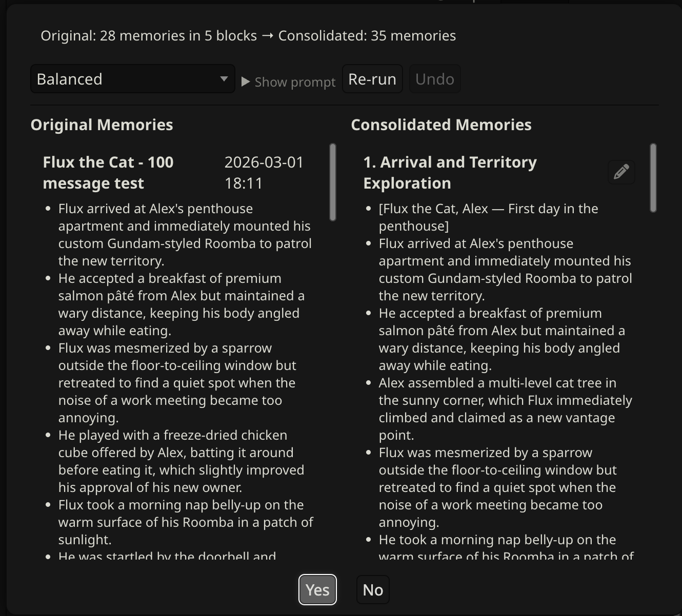Decline with the No button
Viewport: 682px width, 616px height.
pos(373,590)
